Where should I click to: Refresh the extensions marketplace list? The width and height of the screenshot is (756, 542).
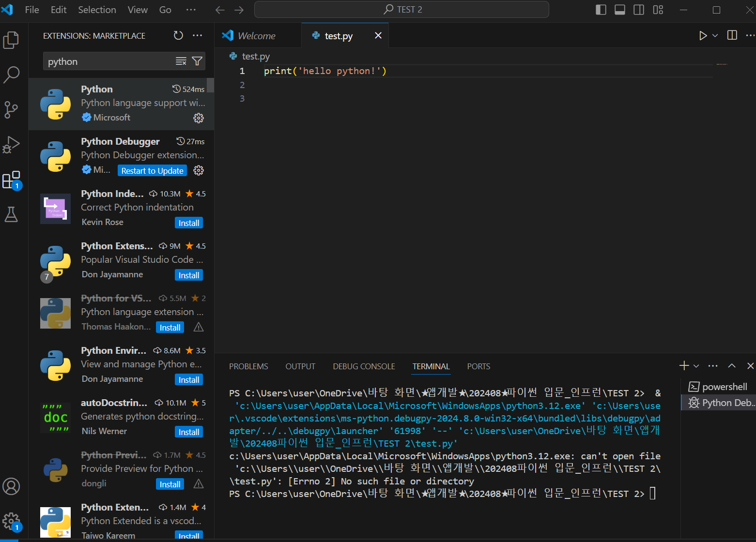coord(178,35)
